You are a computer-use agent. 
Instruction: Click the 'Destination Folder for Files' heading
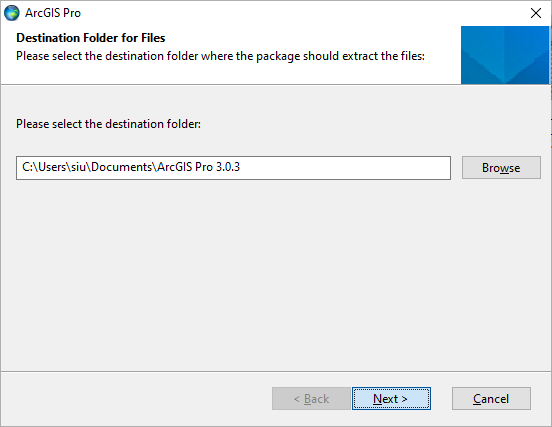tap(90, 38)
